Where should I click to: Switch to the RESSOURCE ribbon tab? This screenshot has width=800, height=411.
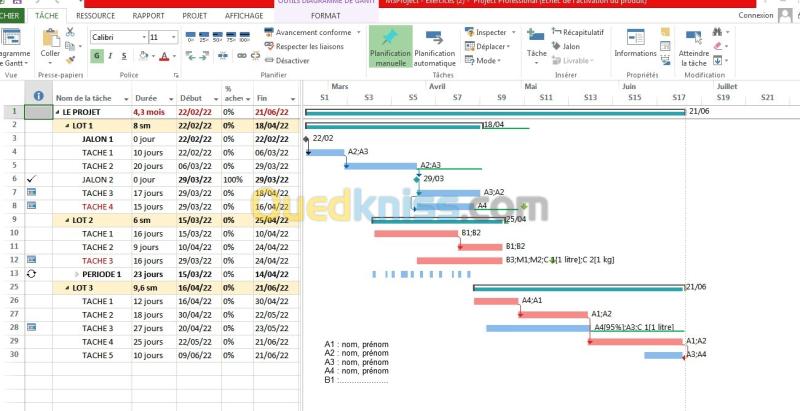pyautogui.click(x=95, y=16)
